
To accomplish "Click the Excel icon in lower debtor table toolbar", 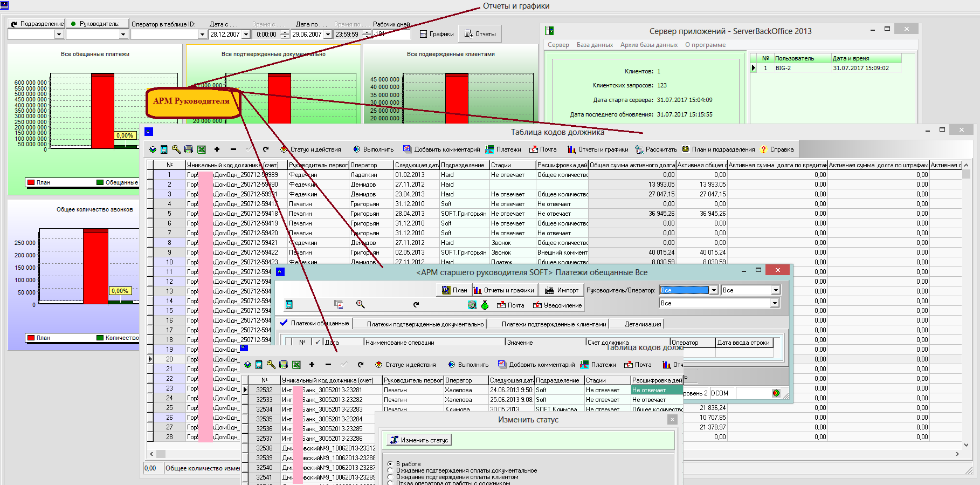I will pos(296,365).
